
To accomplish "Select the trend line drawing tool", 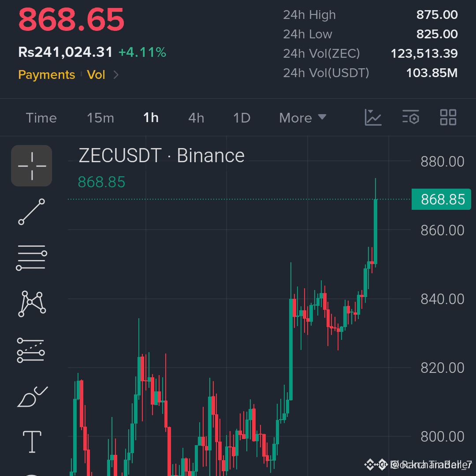I will 32,212.
